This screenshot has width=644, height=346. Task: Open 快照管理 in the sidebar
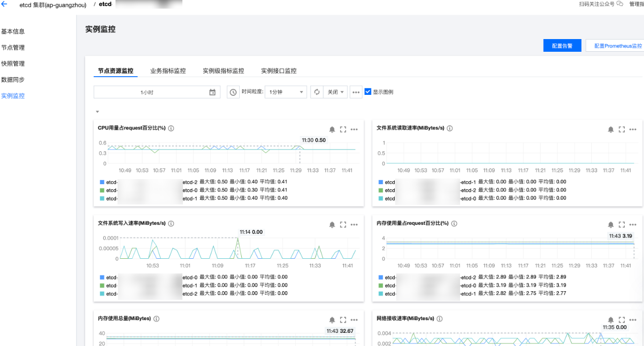[13, 64]
